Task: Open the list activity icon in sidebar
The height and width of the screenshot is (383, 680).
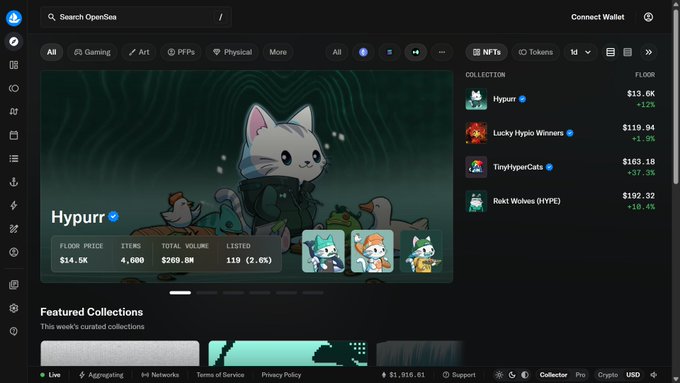Action: click(x=14, y=158)
